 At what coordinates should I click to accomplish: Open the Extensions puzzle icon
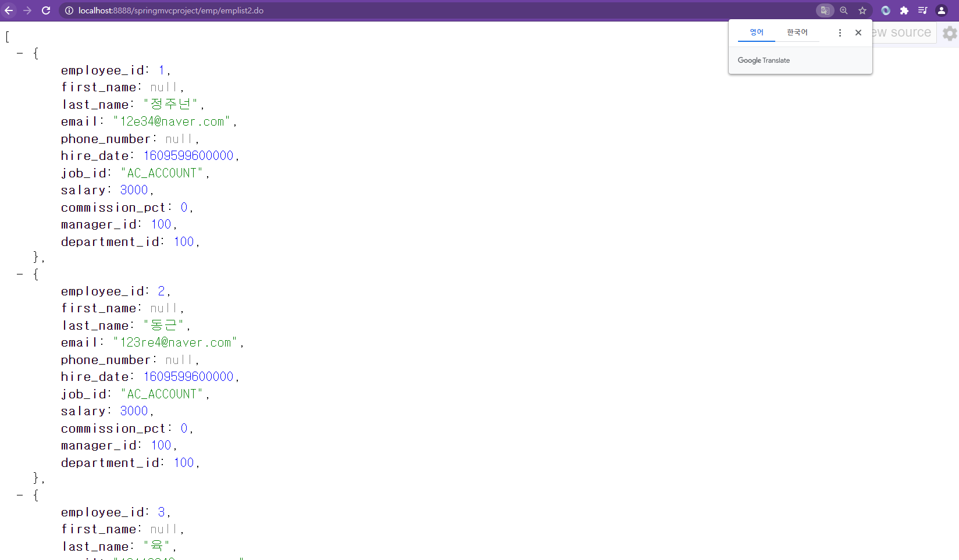(904, 10)
